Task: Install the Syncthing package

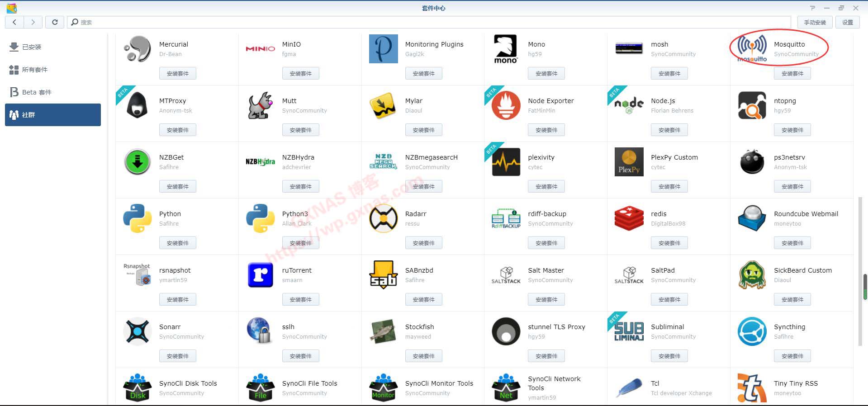Action: pyautogui.click(x=792, y=356)
